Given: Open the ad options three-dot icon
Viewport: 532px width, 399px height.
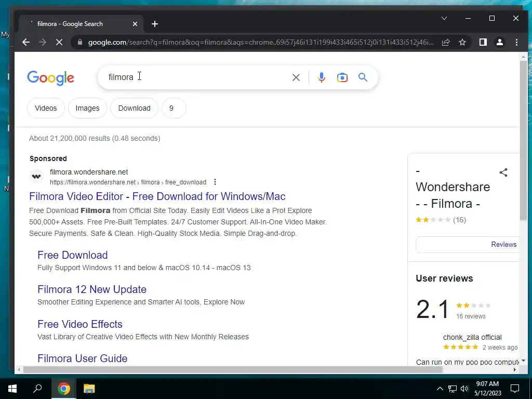Looking at the screenshot, I should 215,182.
